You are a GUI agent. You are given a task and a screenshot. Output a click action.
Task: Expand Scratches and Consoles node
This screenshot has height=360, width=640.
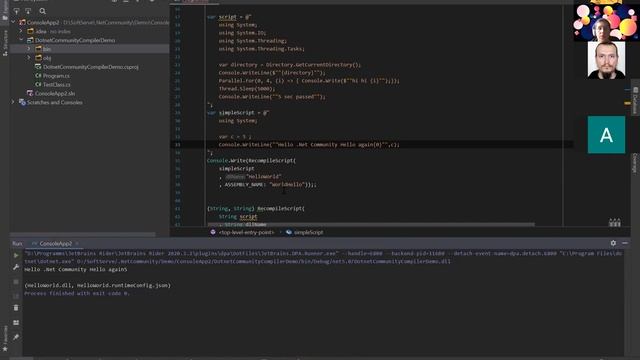[x=13, y=102]
